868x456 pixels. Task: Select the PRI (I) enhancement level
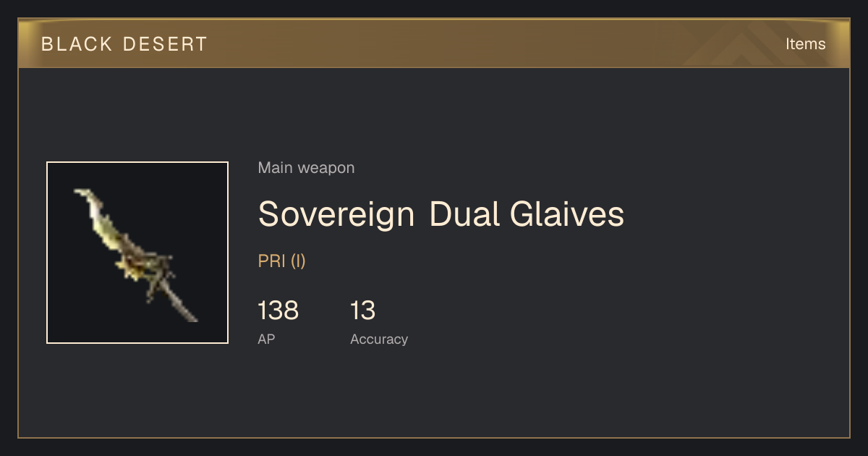(282, 261)
